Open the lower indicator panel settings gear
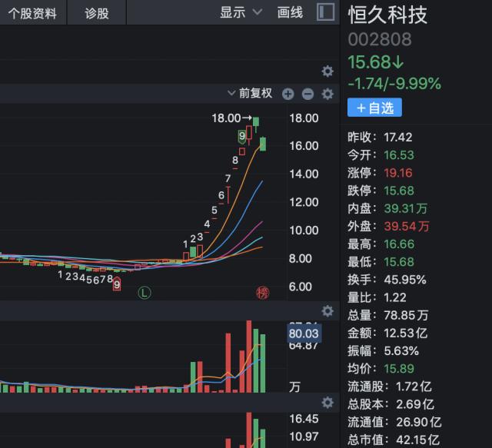The height and width of the screenshot is (448, 492). pos(327,403)
